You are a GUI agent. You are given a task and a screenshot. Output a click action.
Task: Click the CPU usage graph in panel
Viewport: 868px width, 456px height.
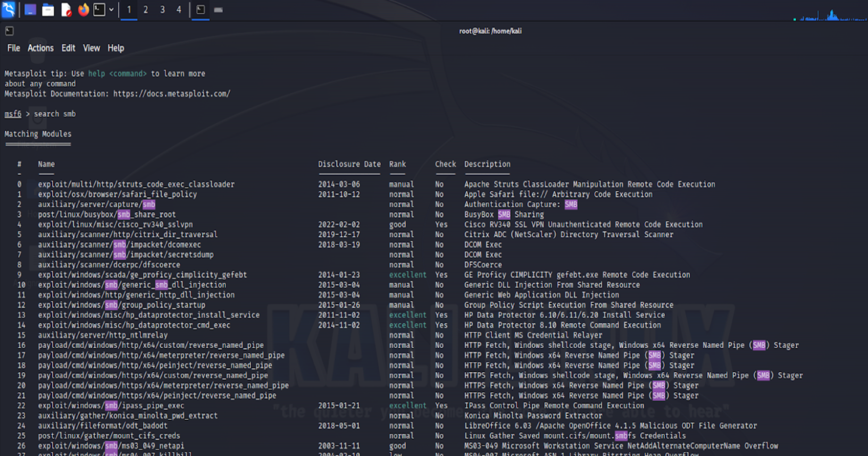coord(831,15)
